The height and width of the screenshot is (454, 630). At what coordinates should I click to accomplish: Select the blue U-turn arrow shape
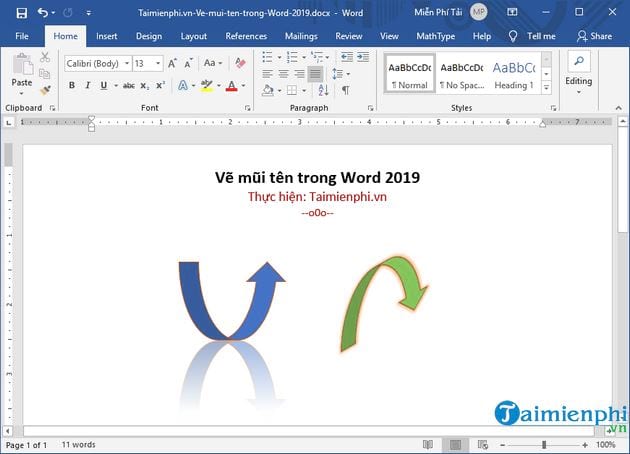231,301
